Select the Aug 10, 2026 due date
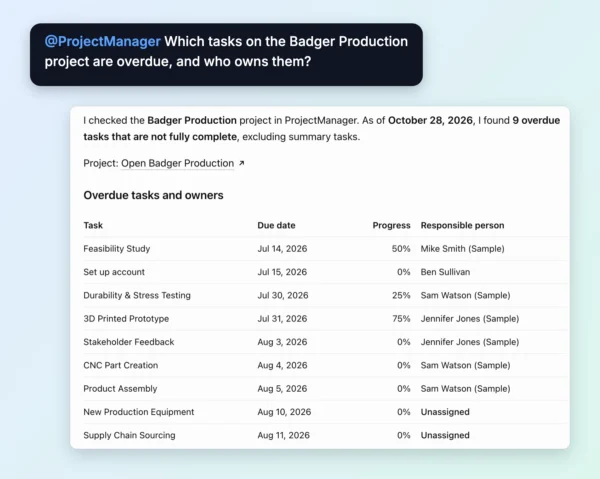The width and height of the screenshot is (600, 479). [284, 412]
